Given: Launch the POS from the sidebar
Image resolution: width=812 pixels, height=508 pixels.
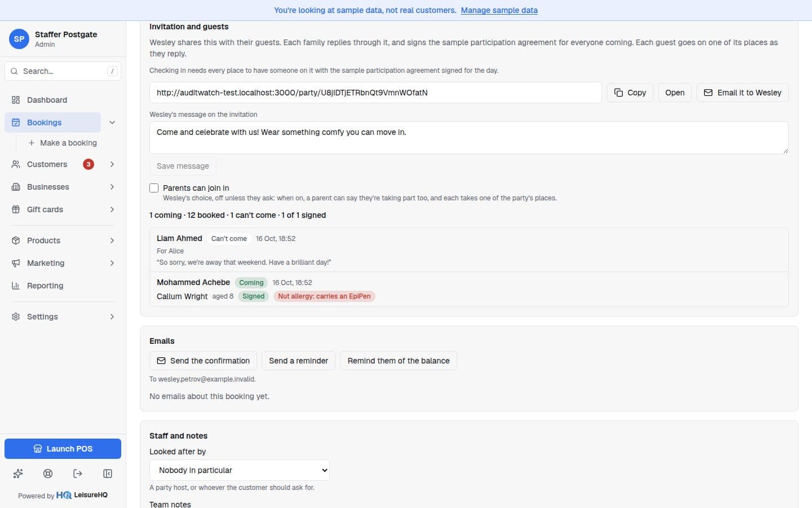Looking at the screenshot, I should pyautogui.click(x=63, y=449).
